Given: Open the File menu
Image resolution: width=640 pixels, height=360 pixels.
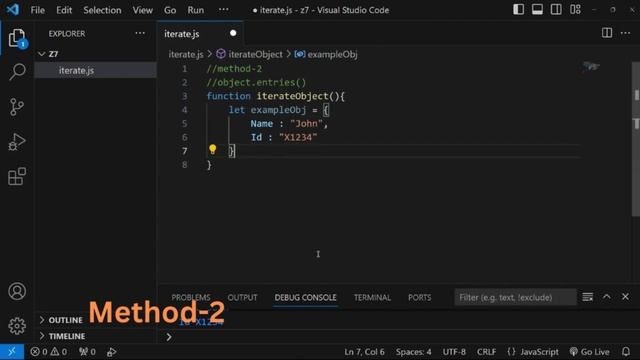Looking at the screenshot, I should 38,10.
